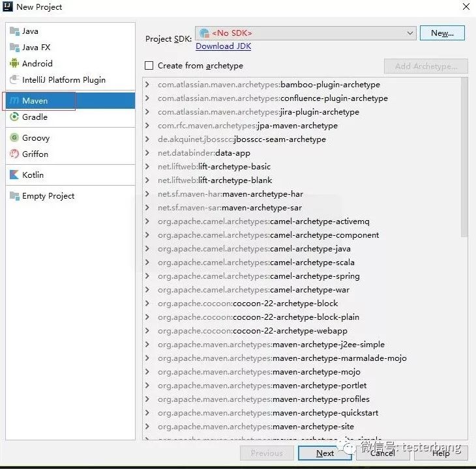The height and width of the screenshot is (469, 476).
Task: Click the archetype list vertical scrollbar
Action: coord(464,157)
